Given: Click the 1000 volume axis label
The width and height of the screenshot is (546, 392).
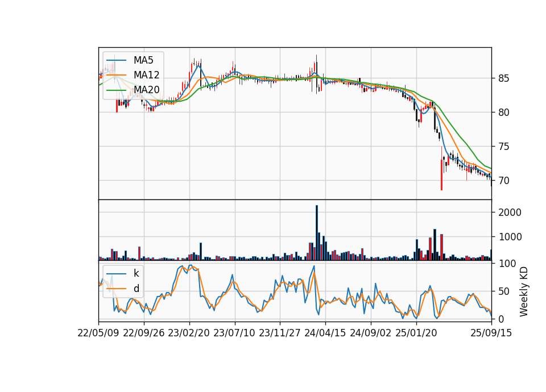Looking at the screenshot, I should tap(510, 237).
